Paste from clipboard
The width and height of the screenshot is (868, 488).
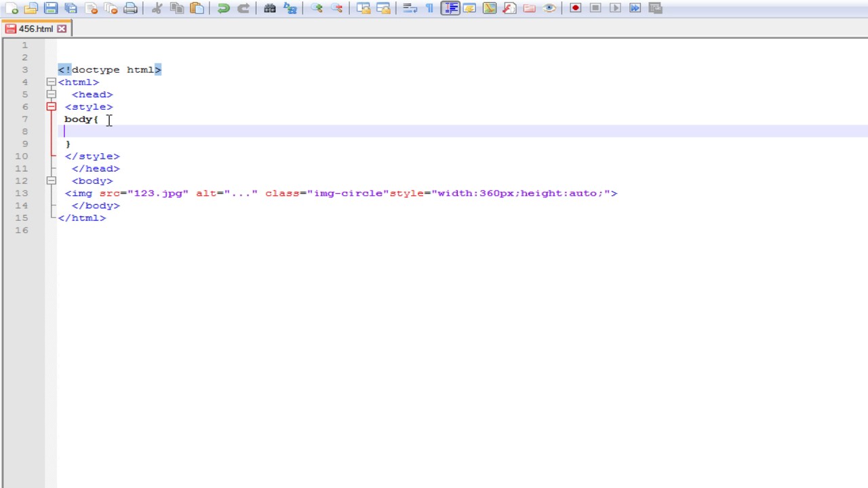click(197, 8)
